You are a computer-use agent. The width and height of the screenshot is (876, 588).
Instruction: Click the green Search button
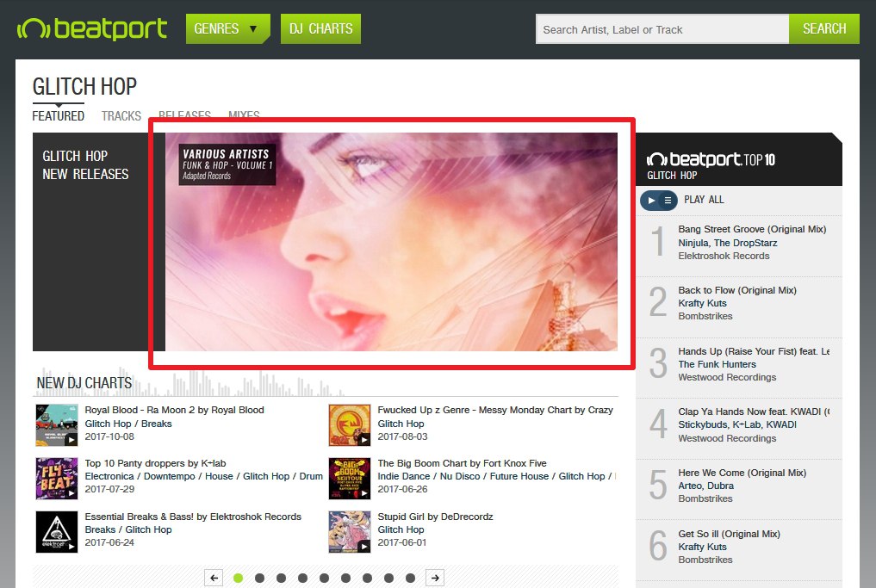pos(823,29)
